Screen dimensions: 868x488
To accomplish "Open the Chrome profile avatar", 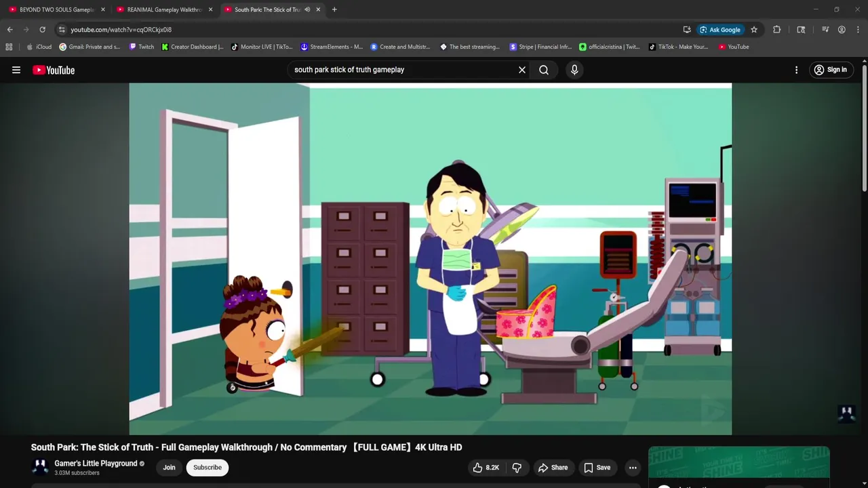I will [x=842, y=30].
